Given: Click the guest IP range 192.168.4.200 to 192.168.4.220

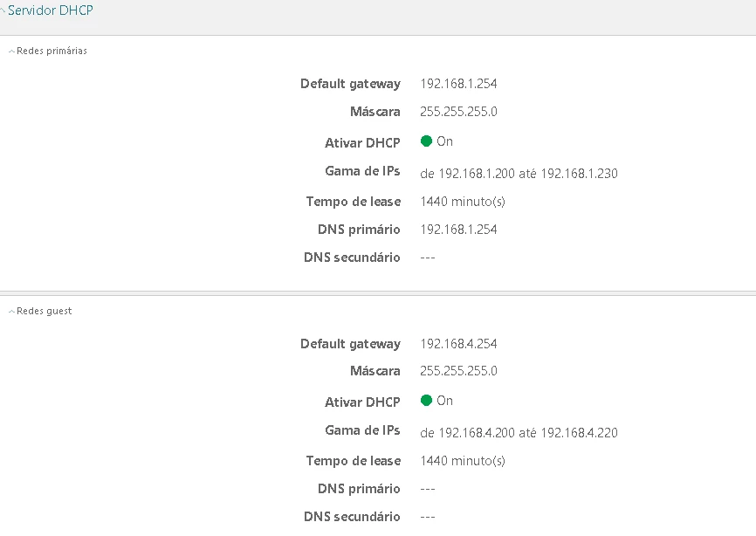Looking at the screenshot, I should 519,433.
